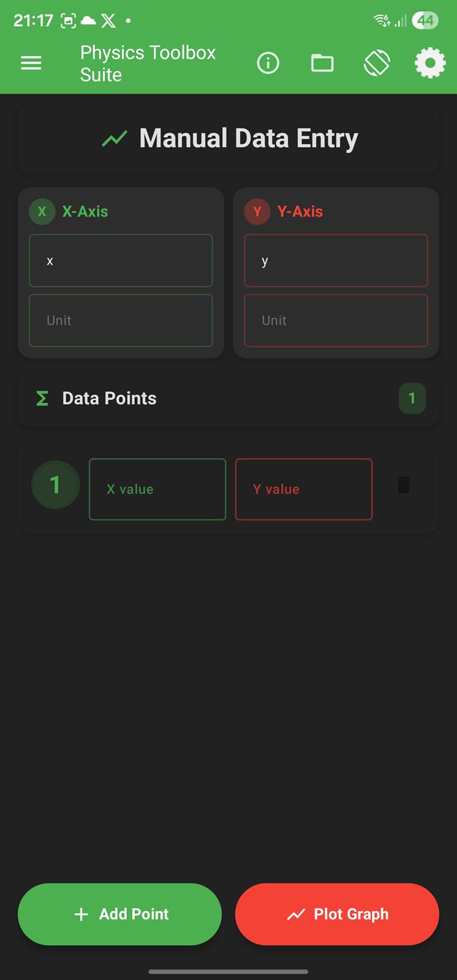The width and height of the screenshot is (457, 980).
Task: Select the X-Axis Unit field
Action: click(121, 320)
